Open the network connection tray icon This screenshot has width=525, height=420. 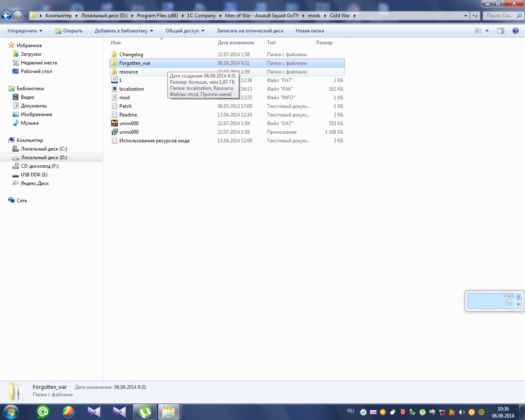click(442, 412)
